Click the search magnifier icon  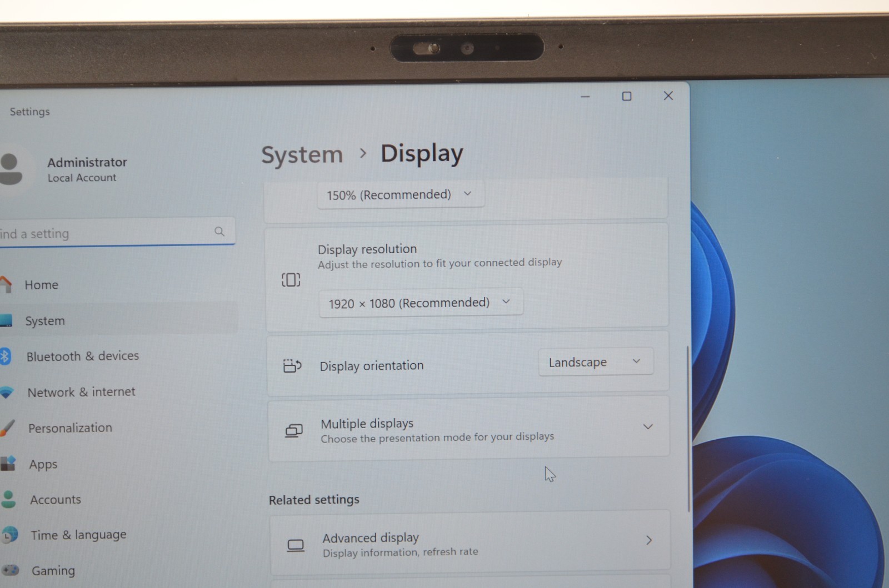(219, 232)
